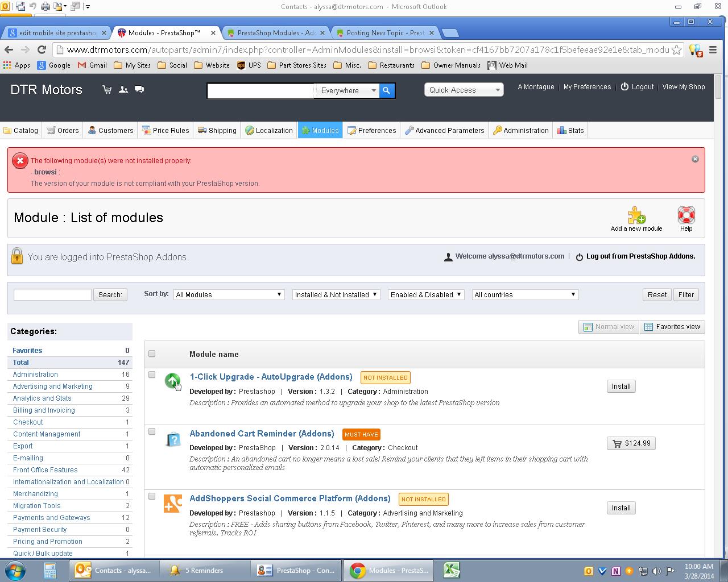Image resolution: width=728 pixels, height=582 pixels.
Task: Select the Front Office Features category
Action: click(45, 470)
